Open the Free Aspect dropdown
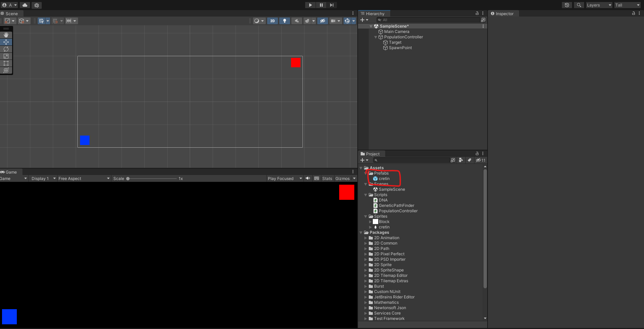The image size is (644, 329). point(84,179)
